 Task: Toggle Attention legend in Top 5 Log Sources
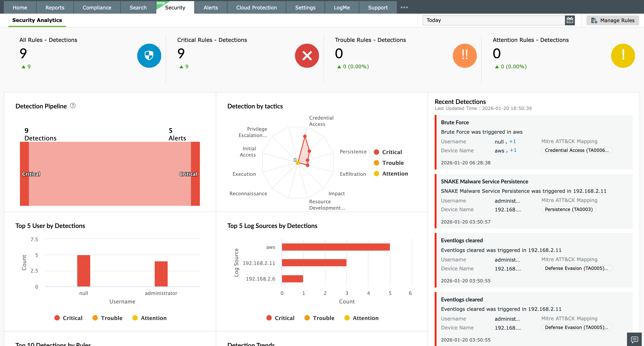click(x=361, y=318)
